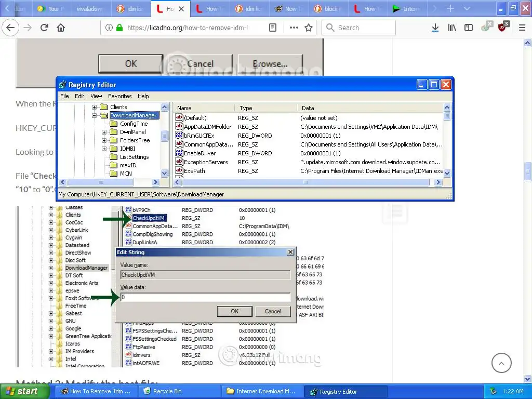Click the Registry Editor title bar icon

click(x=63, y=85)
